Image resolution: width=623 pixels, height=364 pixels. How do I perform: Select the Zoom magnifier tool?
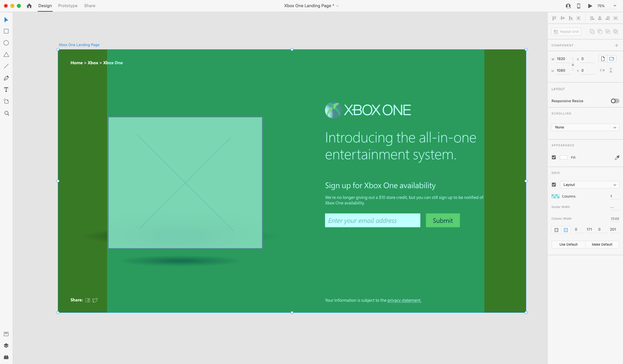[x=6, y=113]
